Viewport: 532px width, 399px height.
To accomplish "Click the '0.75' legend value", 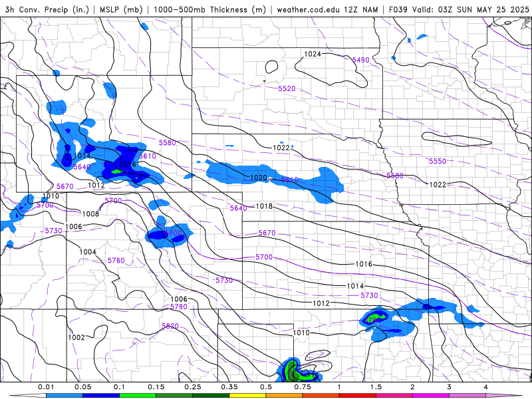I will [303, 387].
